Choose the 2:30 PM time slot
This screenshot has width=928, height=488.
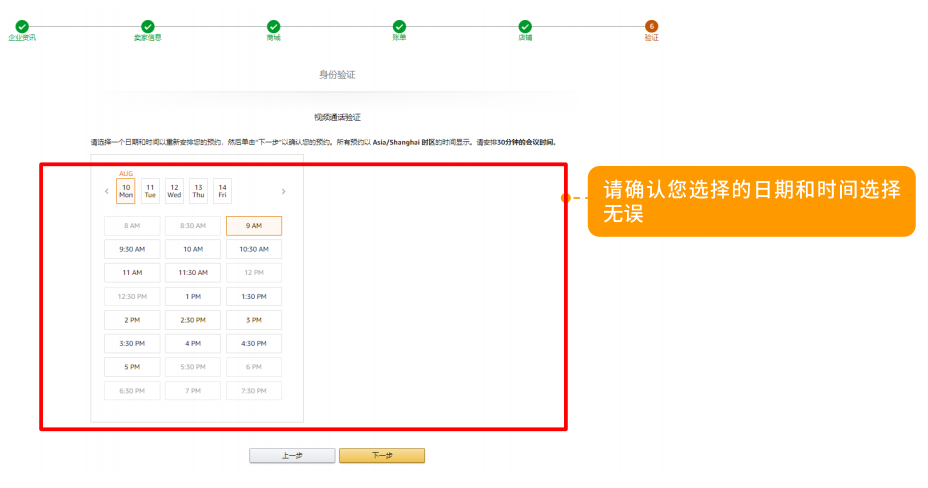(x=193, y=320)
